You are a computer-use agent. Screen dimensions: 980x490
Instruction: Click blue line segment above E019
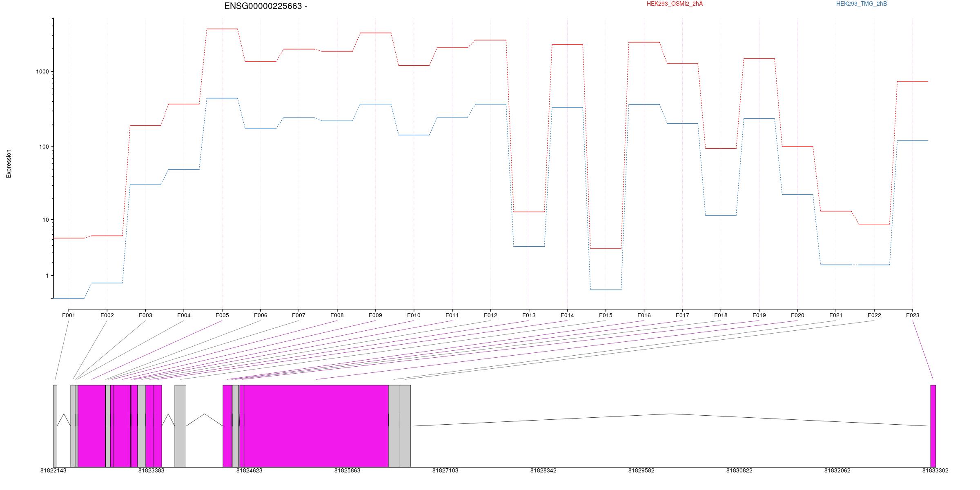coord(759,118)
